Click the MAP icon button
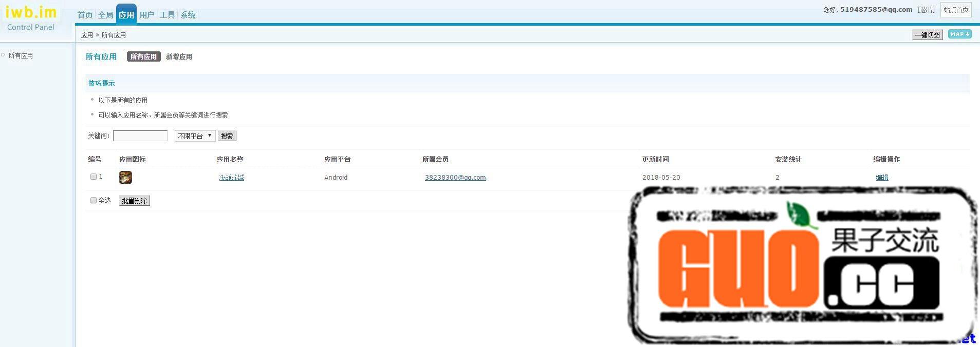Screen dimensions: 980x347 click(x=959, y=34)
